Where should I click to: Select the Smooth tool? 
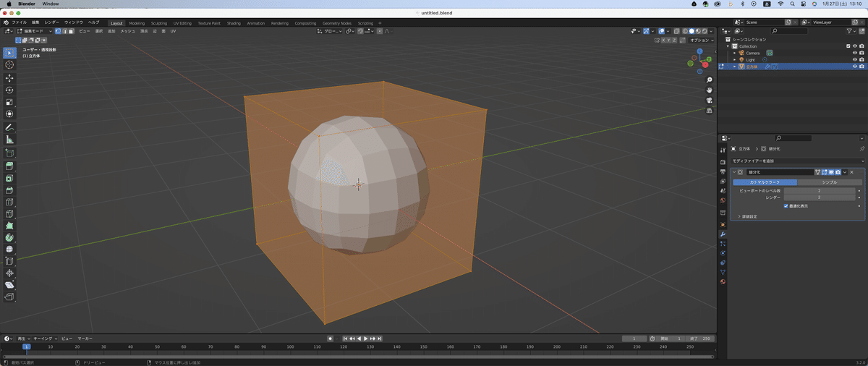click(9, 249)
